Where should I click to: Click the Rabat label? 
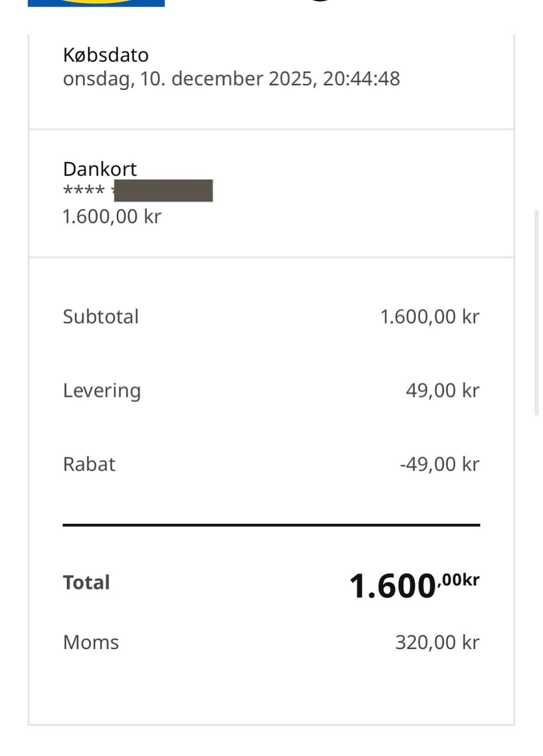click(89, 464)
